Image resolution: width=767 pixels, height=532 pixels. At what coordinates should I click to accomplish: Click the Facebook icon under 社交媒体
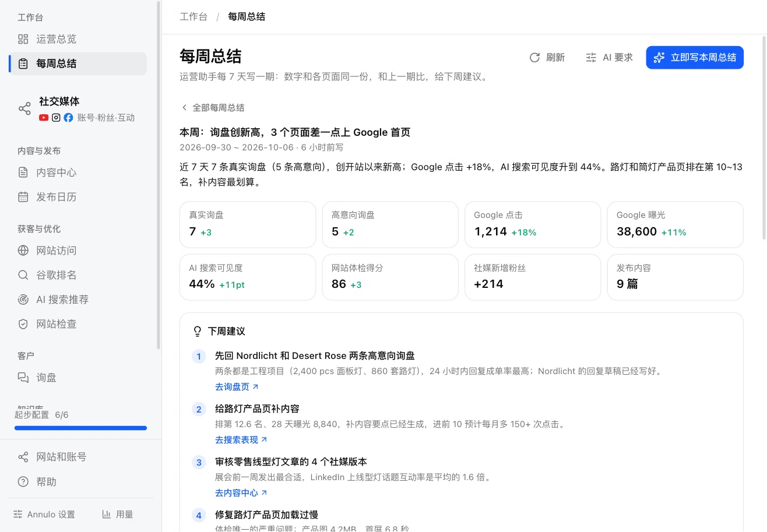pos(68,118)
